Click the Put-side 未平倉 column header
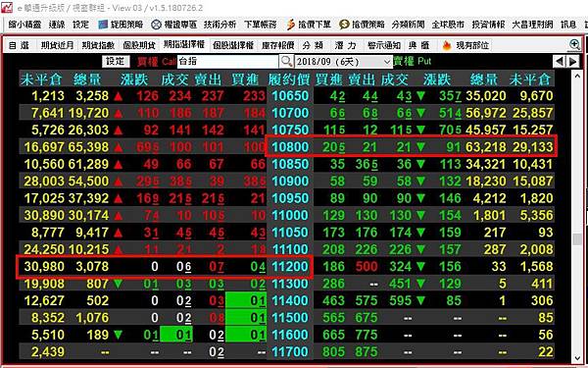This screenshot has height=368, width=588. click(530, 79)
